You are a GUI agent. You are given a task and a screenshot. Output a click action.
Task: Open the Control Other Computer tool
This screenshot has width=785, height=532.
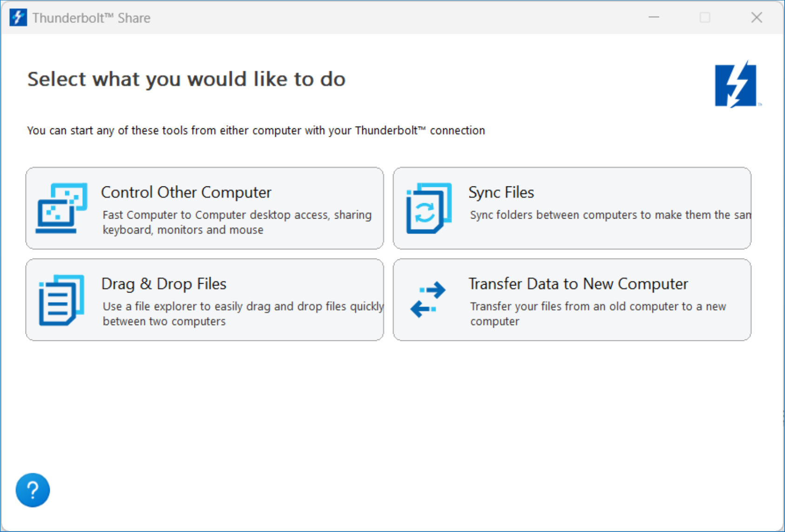point(205,208)
